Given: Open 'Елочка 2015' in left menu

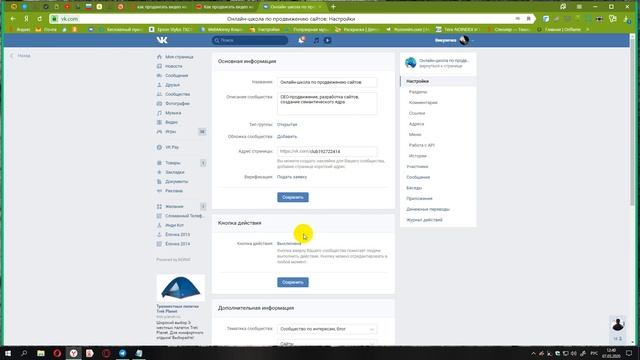Looking at the screenshot, I should point(178,235).
